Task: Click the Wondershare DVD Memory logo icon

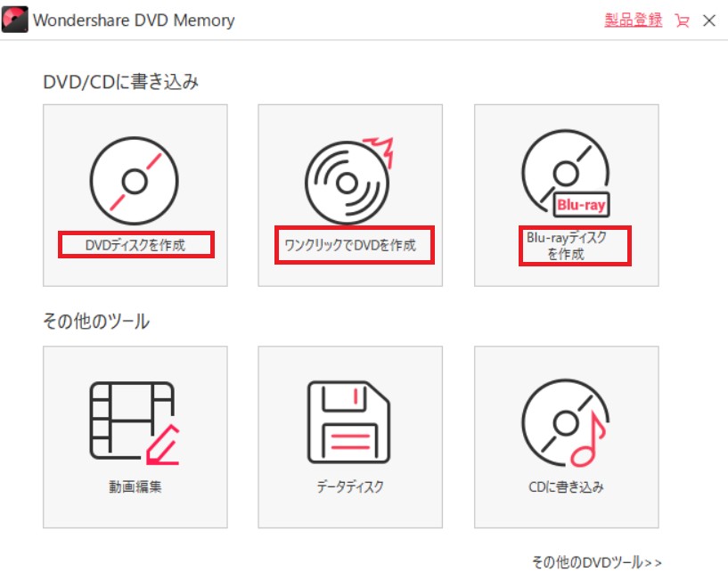Action: coord(15,20)
